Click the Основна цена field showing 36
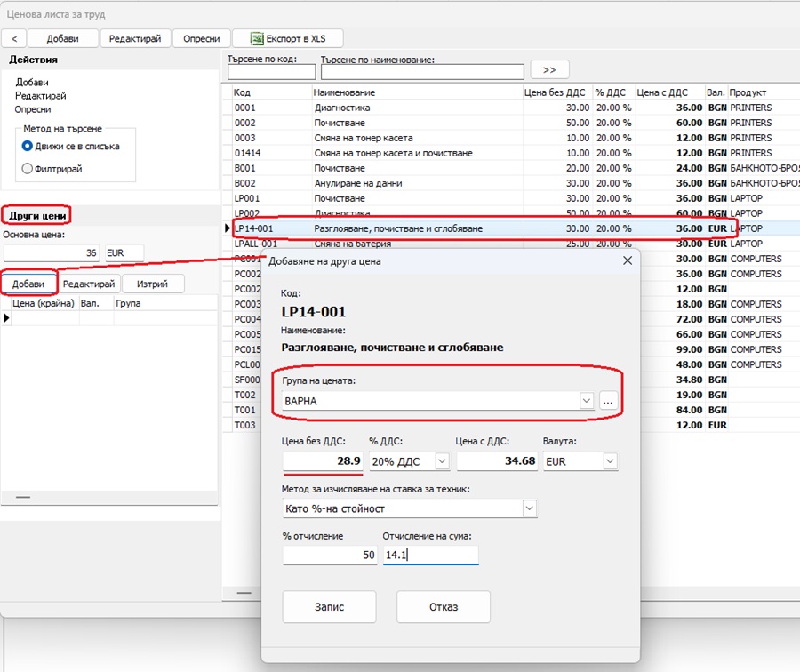This screenshot has width=800, height=672. coord(51,252)
